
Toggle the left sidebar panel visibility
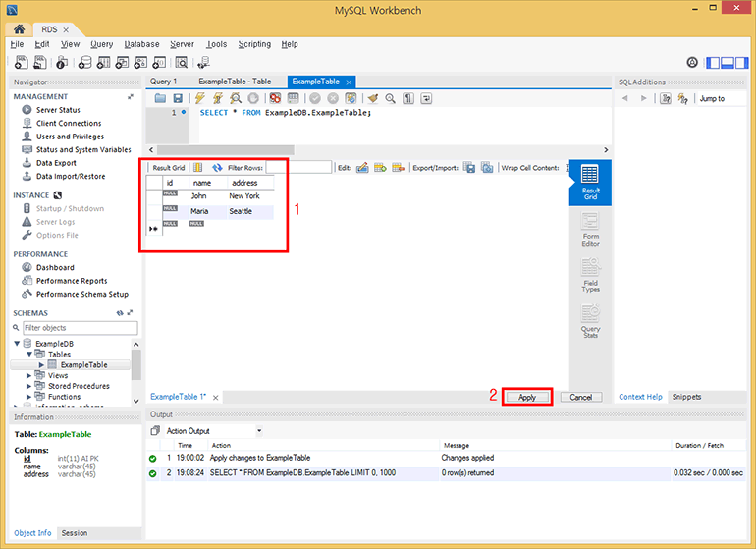[713, 62]
